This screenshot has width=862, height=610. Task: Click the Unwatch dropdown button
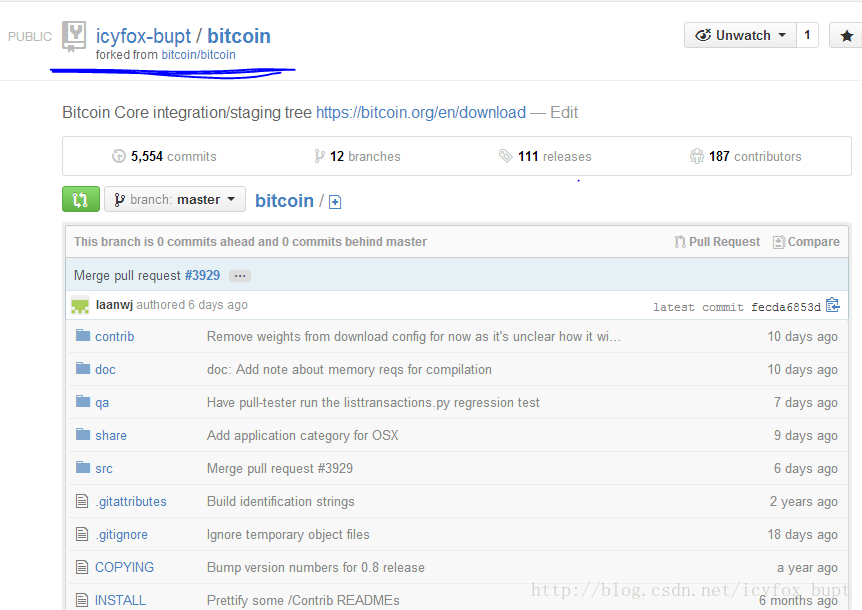740,35
